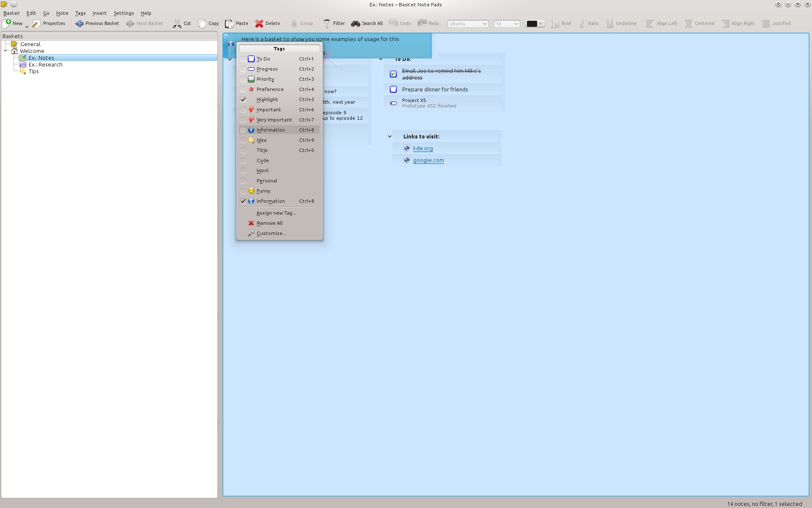Click the red Delete icon
Viewport: 812px width, 508px height.
point(259,23)
